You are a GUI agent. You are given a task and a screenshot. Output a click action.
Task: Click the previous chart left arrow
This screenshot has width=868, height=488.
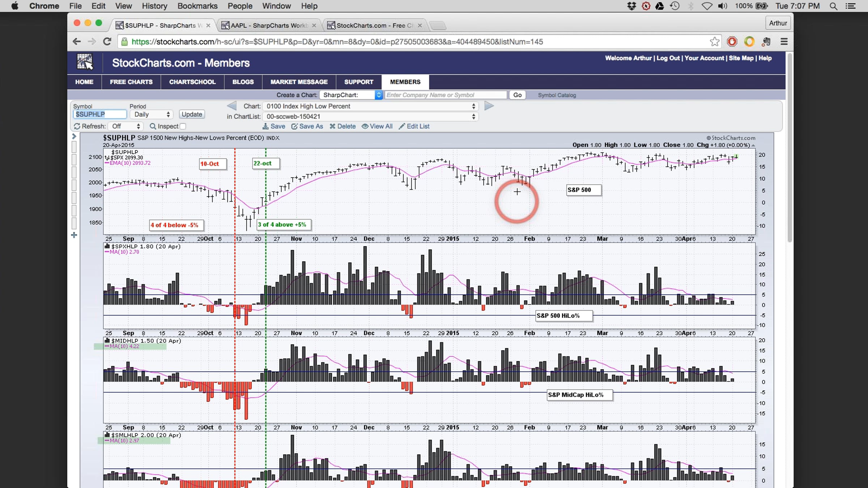[x=231, y=106]
